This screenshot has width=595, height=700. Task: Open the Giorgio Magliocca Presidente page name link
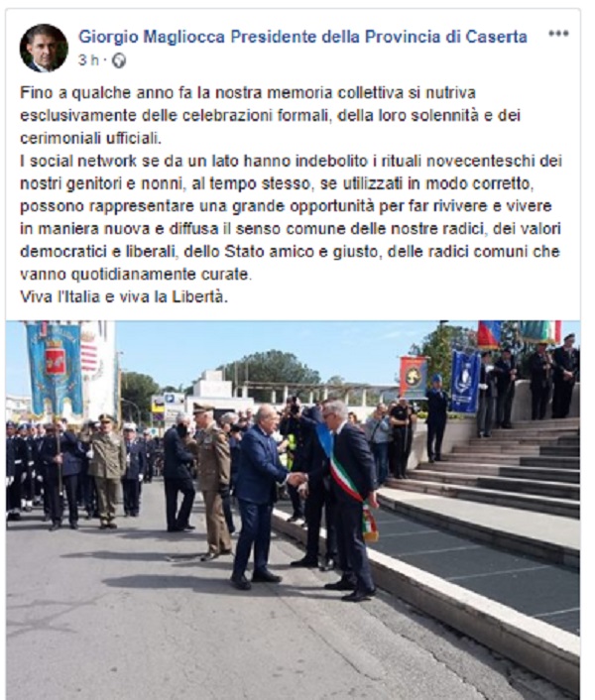pyautogui.click(x=303, y=37)
